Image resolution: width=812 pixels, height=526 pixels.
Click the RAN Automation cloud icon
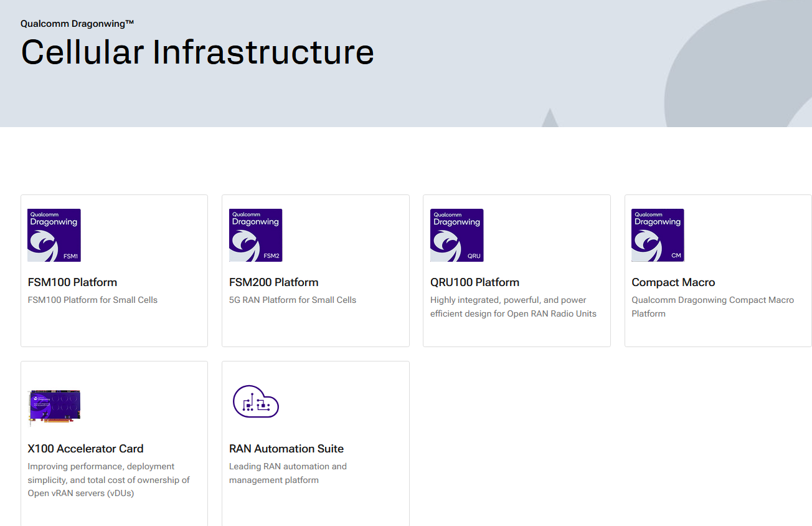[x=255, y=401]
